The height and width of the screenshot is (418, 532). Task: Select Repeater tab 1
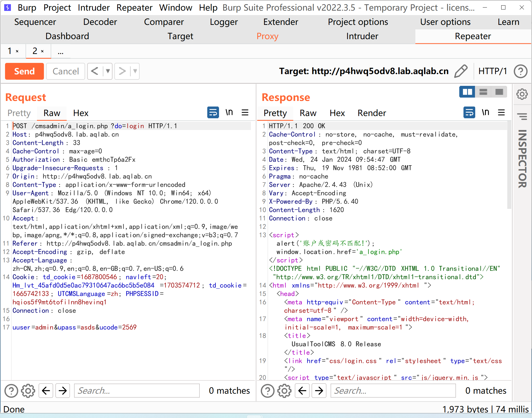[10, 51]
